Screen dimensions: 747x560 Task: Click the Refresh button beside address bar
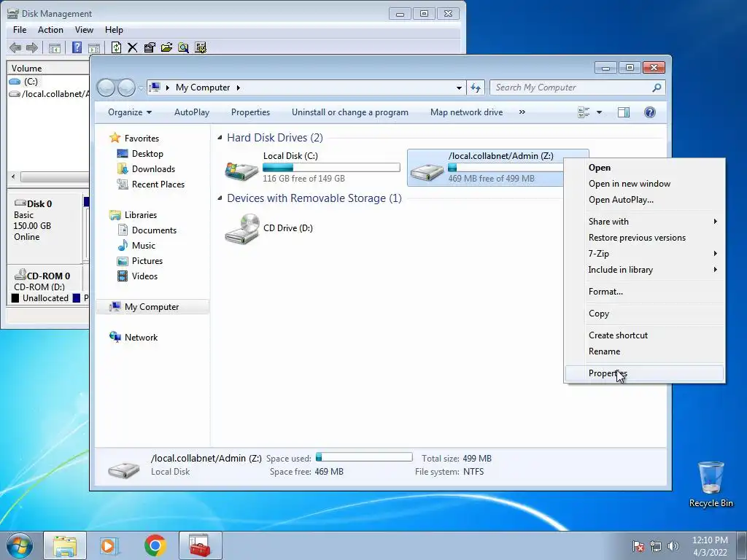tap(476, 87)
